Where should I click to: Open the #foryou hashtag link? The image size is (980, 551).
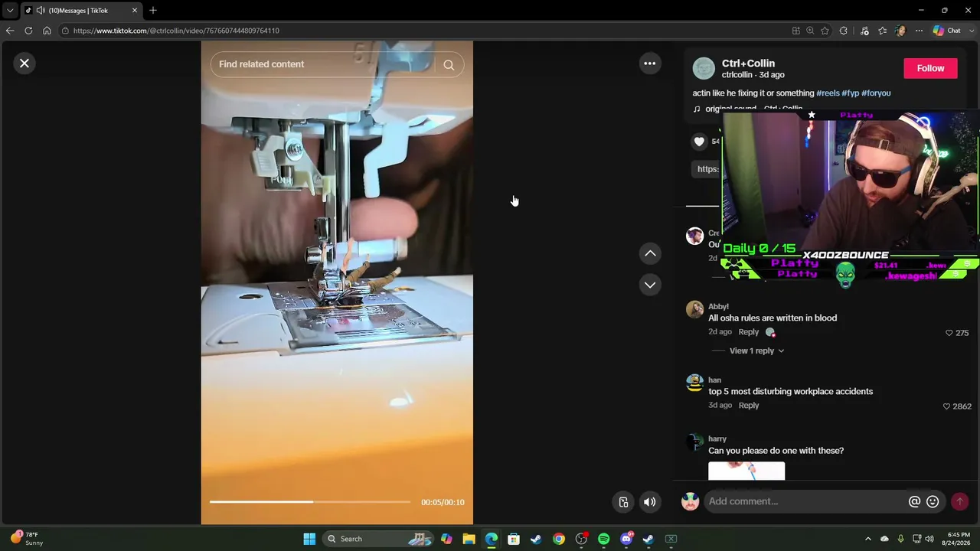click(x=876, y=93)
